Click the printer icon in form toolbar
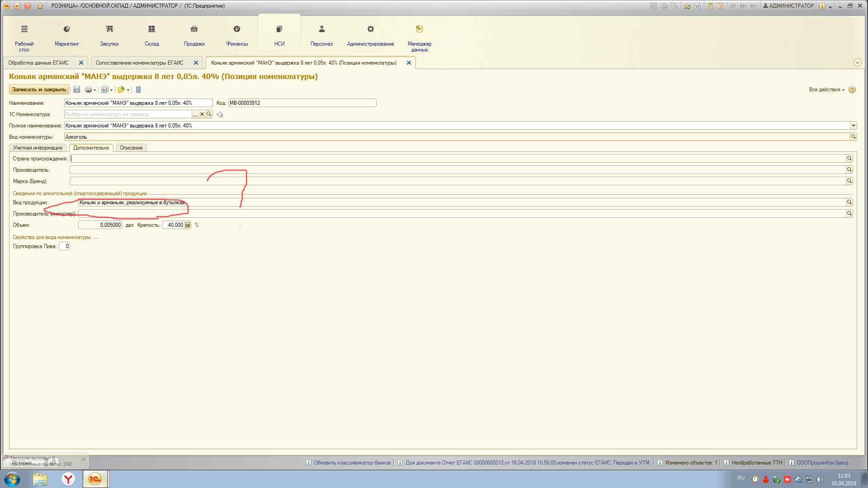868x488 pixels. point(88,89)
